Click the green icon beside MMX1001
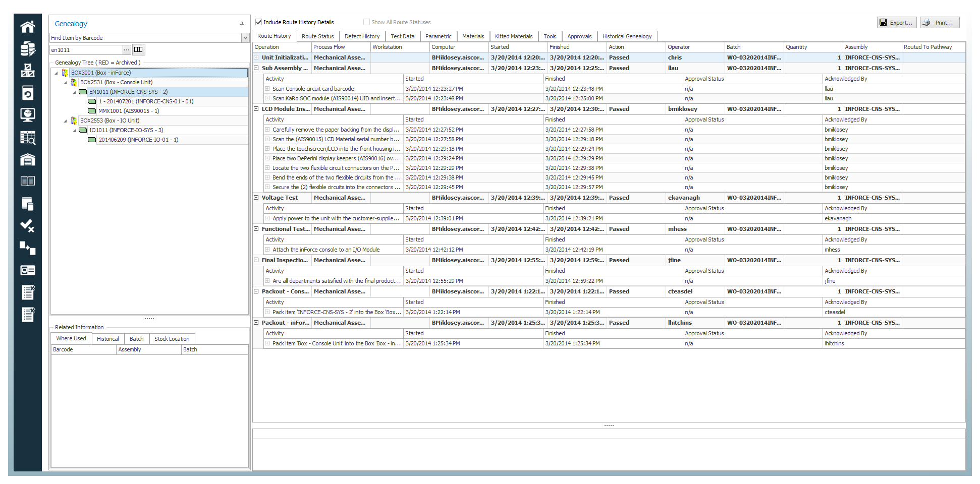 [x=92, y=111]
